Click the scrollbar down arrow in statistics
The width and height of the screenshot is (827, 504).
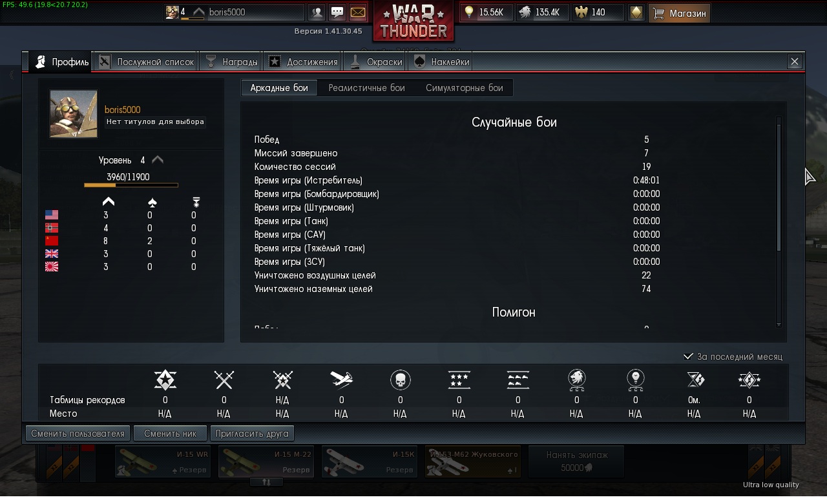point(779,325)
